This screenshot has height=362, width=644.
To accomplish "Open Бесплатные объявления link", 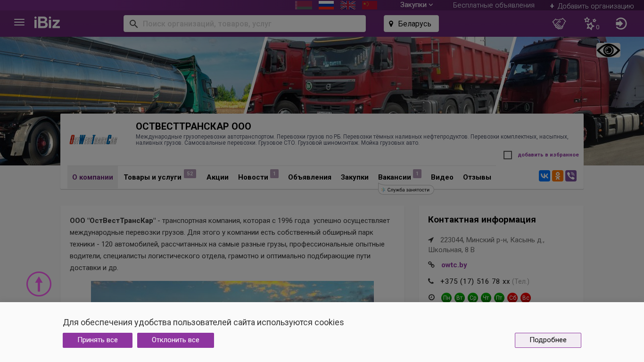I will (x=494, y=5).
